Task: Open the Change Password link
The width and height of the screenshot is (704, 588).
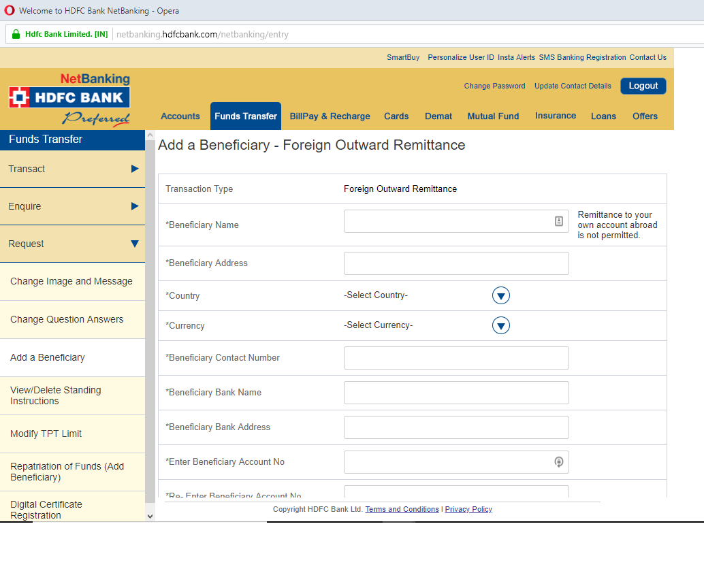Action: click(494, 86)
